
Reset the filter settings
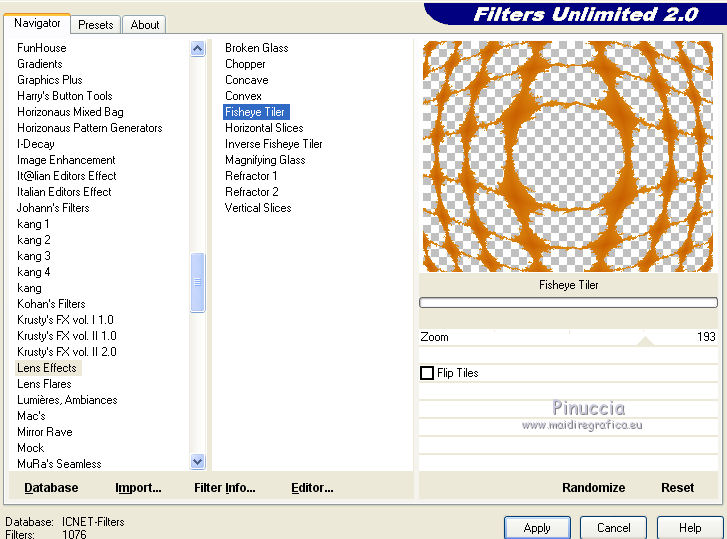677,488
